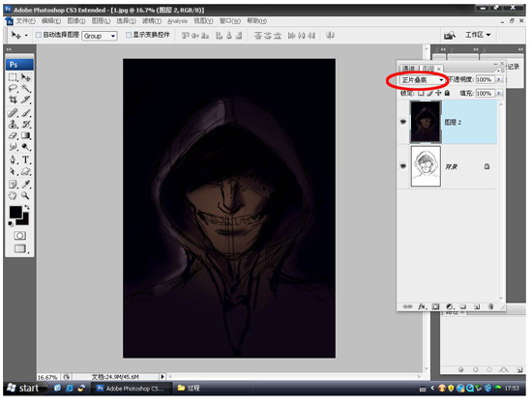Select the Custom Shape tool
Image resolution: width=532 pixels, height=405 pixels.
26,171
